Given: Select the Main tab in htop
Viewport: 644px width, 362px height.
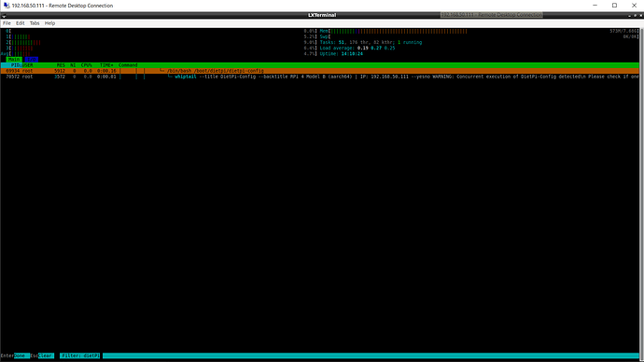Looking at the screenshot, I should coord(14,60).
